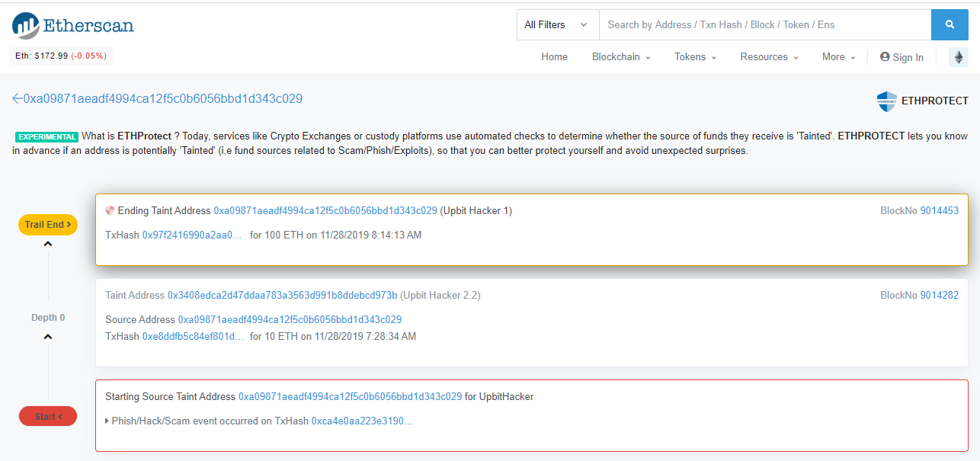
Task: Click the 'for UpbitHacker' text
Action: click(x=499, y=396)
